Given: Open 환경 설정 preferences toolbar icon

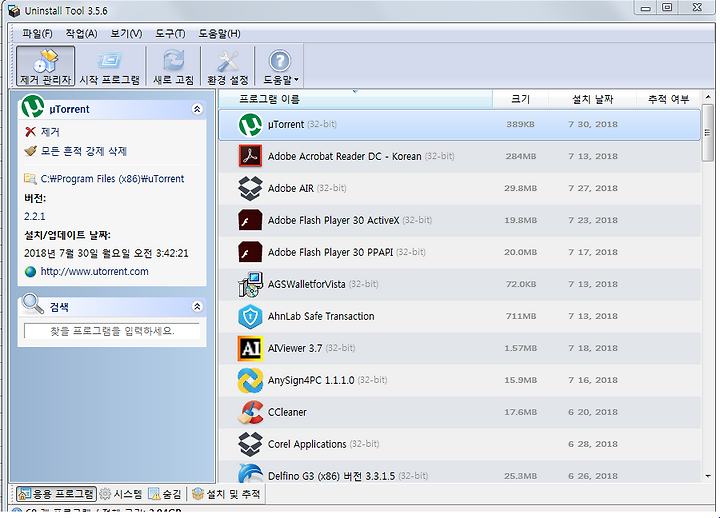Looking at the screenshot, I should tap(227, 66).
